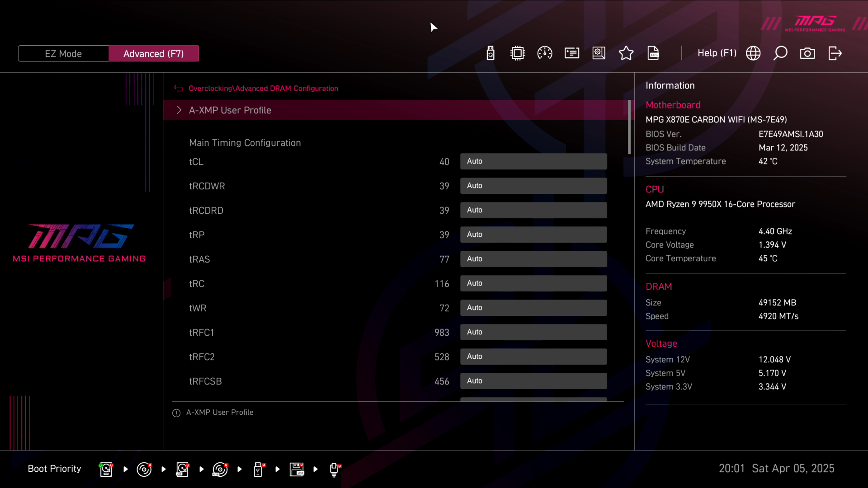Click the settings list vertical scrollbar
The height and width of the screenshot is (488, 868).
[629, 127]
